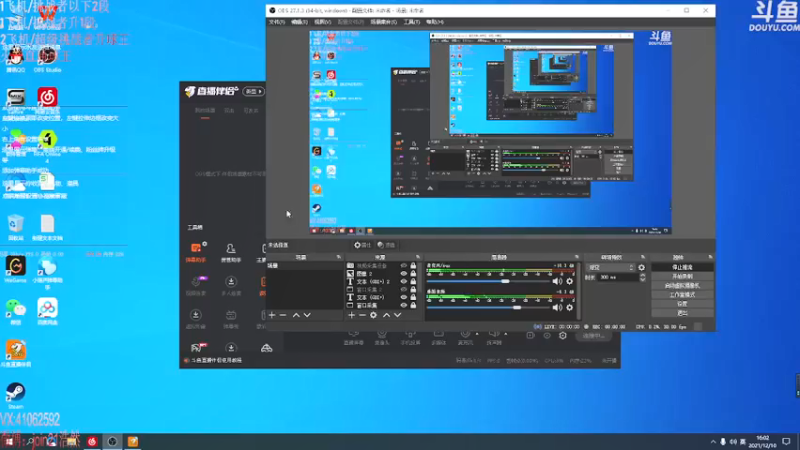
Task: Open Steam desktop shortcut
Action: 15,395
